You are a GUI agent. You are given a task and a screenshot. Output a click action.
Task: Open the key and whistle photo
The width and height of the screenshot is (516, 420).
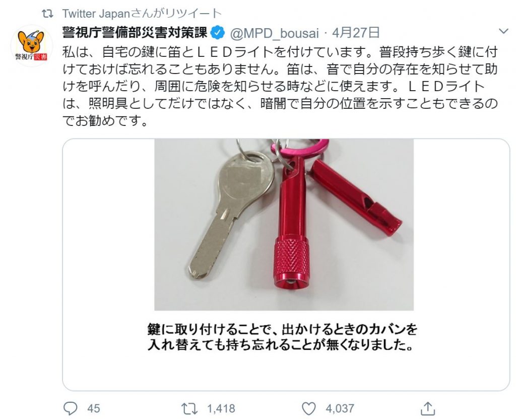pos(284,225)
